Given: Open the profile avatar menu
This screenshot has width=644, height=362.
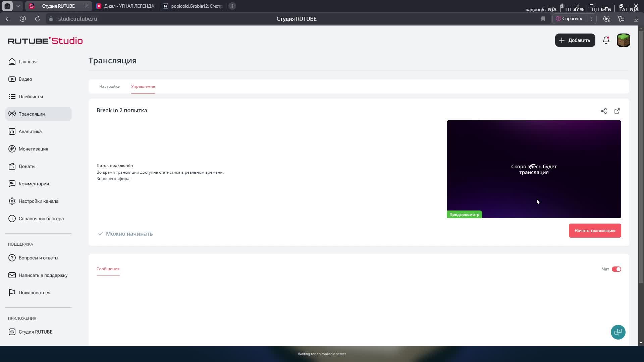Looking at the screenshot, I should pos(623,40).
